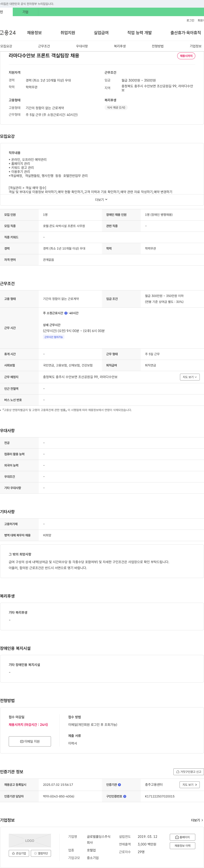The width and height of the screenshot is (204, 868).
Task: Block this company with 열람차단 button
Action: point(41,853)
